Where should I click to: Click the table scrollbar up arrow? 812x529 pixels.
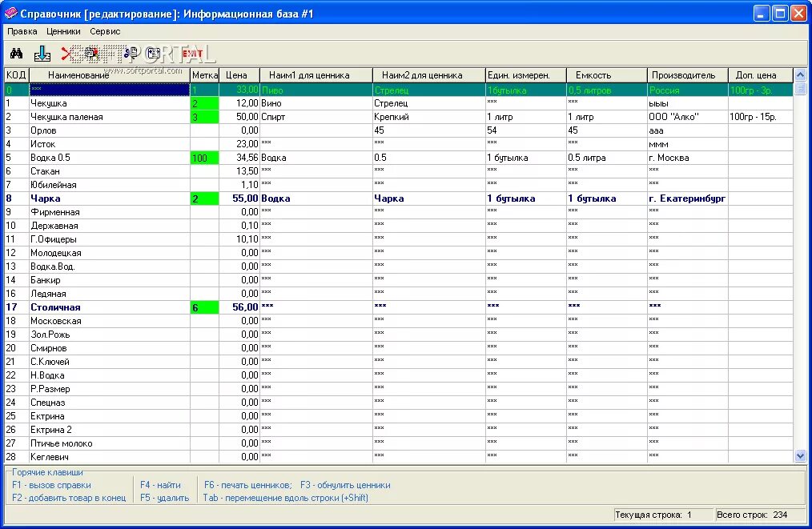800,75
